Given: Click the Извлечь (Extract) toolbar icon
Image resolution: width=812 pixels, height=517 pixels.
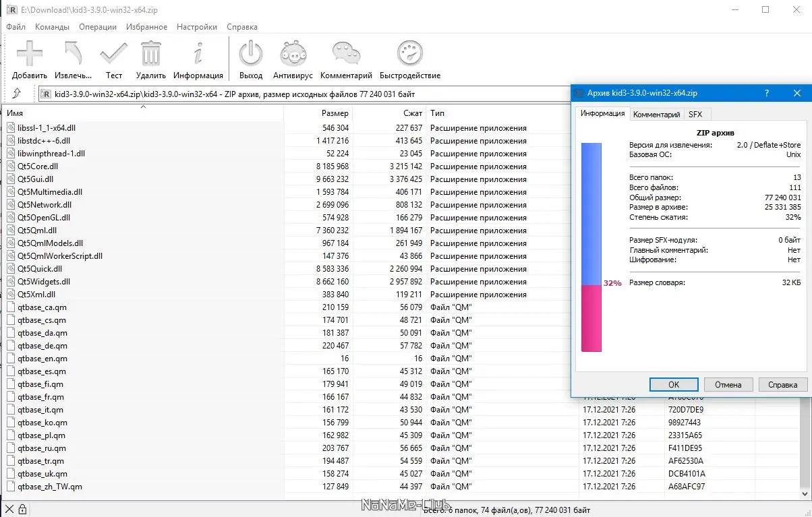Looking at the screenshot, I should point(73,53).
